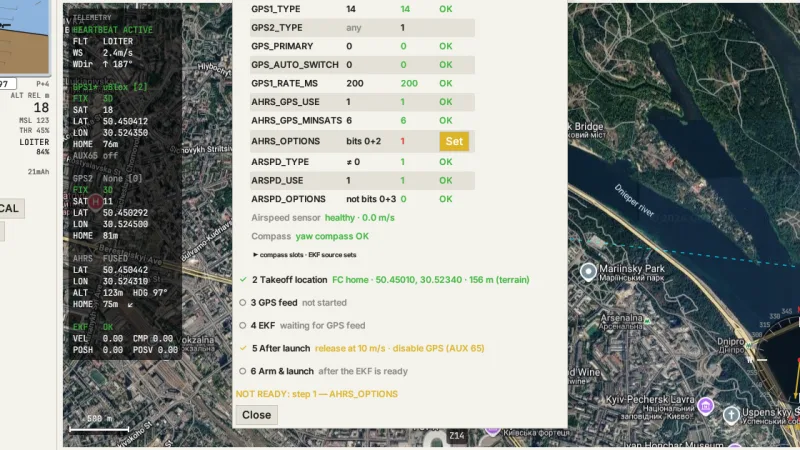Click the ARSPD_TYPE parameter name
Image resolution: width=800 pixels, height=450 pixels.
(280, 162)
